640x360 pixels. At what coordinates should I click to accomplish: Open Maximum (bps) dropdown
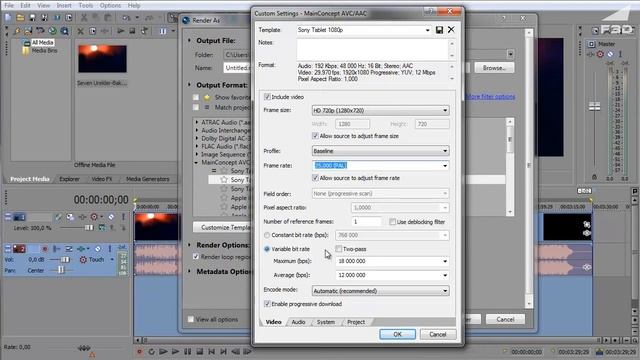(x=445, y=261)
